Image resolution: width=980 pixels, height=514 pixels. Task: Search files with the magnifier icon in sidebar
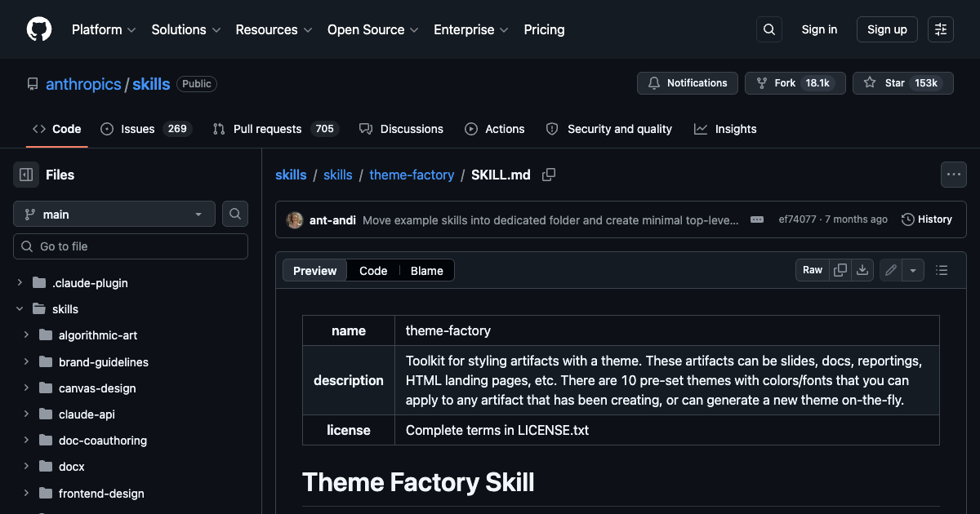click(235, 214)
